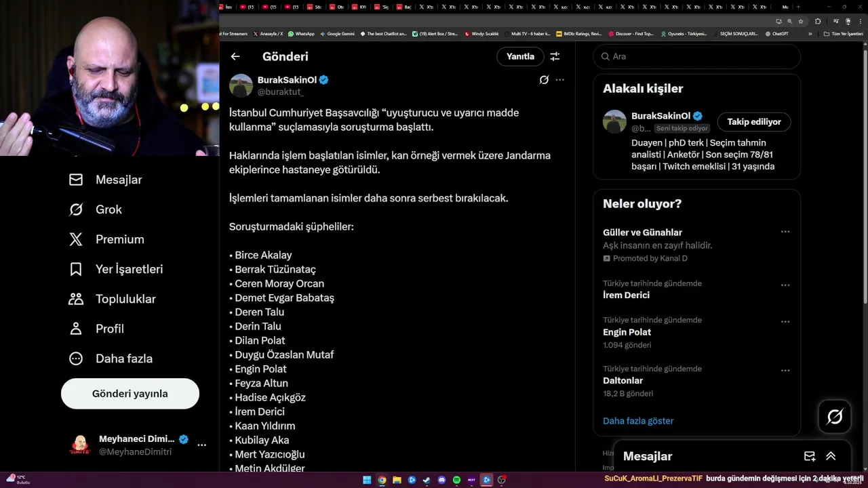Open BurakSakinOl avatar in Alakalı kişiler
This screenshot has height=488, width=868.
[x=614, y=121]
